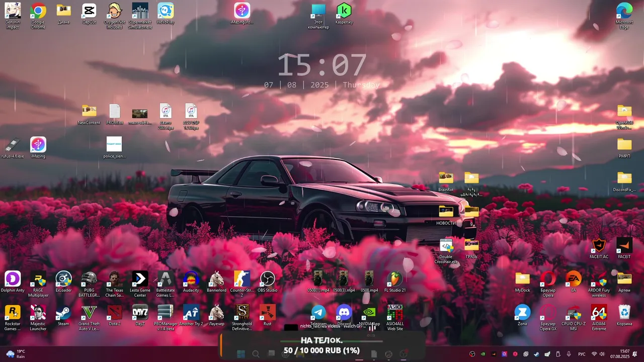The width and height of the screenshot is (644, 362).
Task: Select the BrainRot folder
Action: pyautogui.click(x=446, y=178)
